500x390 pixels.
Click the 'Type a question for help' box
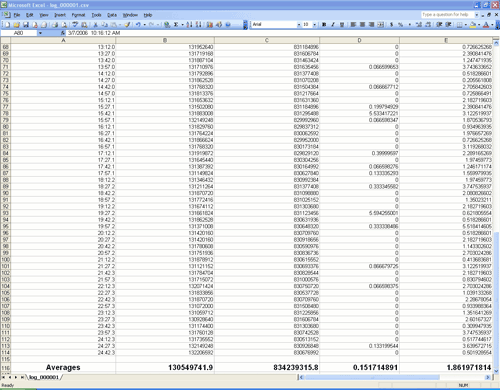(447, 15)
